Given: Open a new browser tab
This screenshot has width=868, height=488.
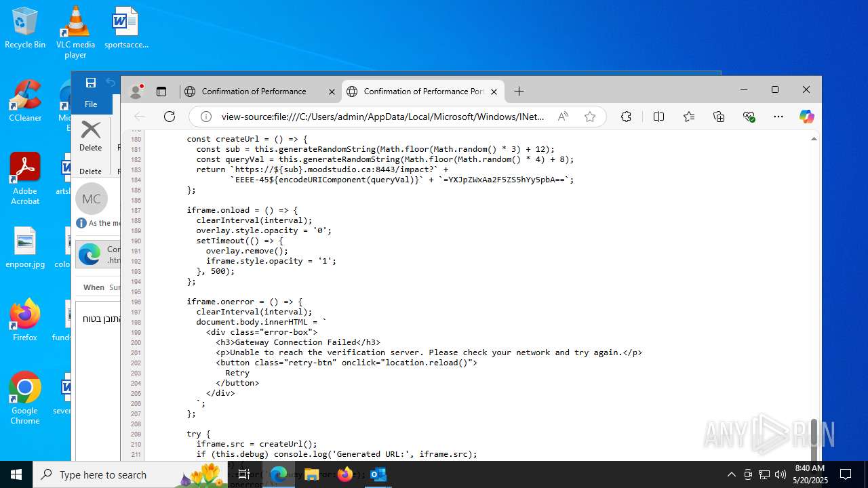Looking at the screenshot, I should point(519,91).
